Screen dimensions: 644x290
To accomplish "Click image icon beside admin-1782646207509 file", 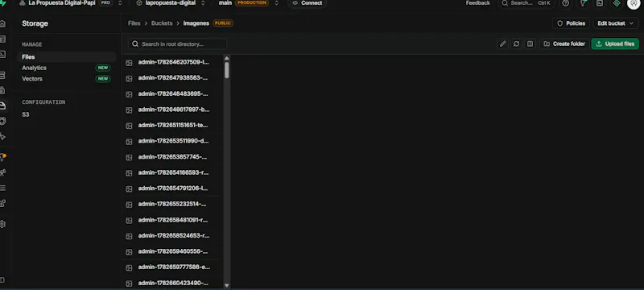I will [x=129, y=63].
